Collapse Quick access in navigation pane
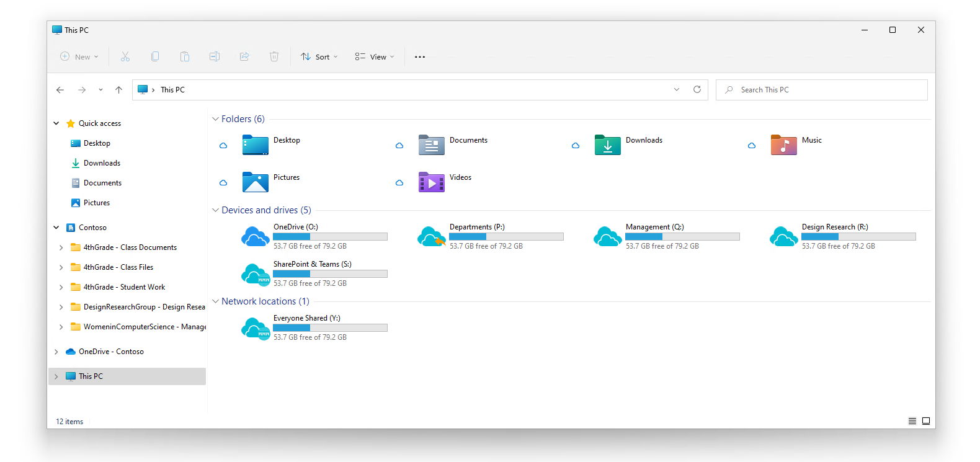This screenshot has height=462, width=980. [56, 123]
